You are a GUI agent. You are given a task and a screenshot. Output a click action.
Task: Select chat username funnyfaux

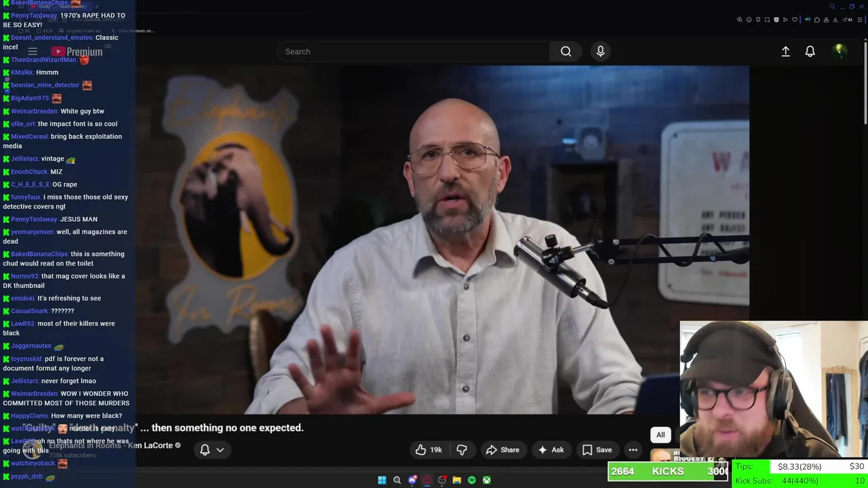[x=25, y=197]
